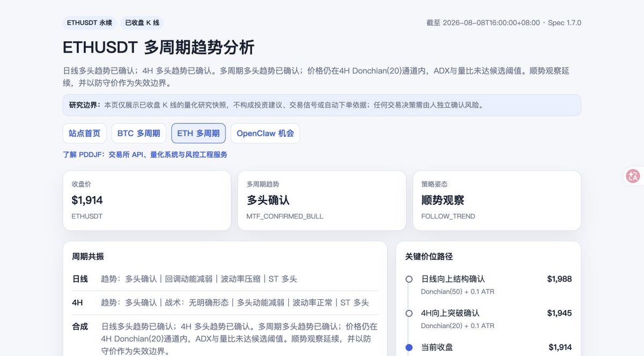The height and width of the screenshot is (356, 644).
Task: Click the translate floating icon at right edge
Action: [x=633, y=176]
